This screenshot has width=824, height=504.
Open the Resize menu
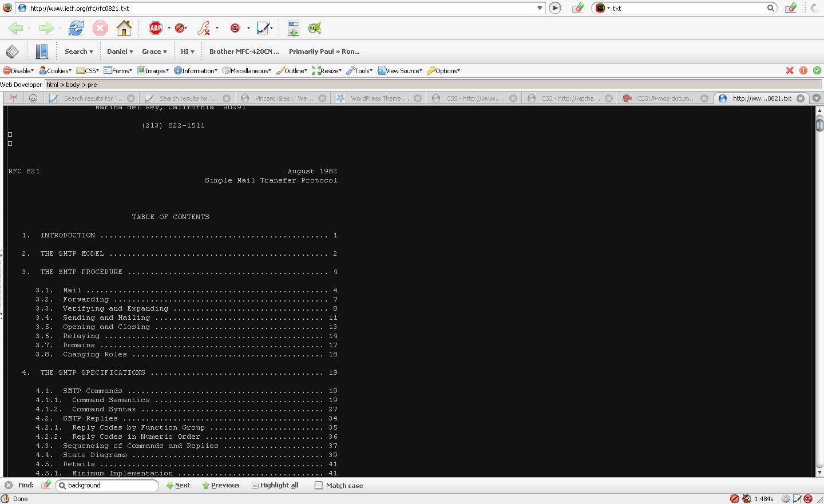click(327, 71)
